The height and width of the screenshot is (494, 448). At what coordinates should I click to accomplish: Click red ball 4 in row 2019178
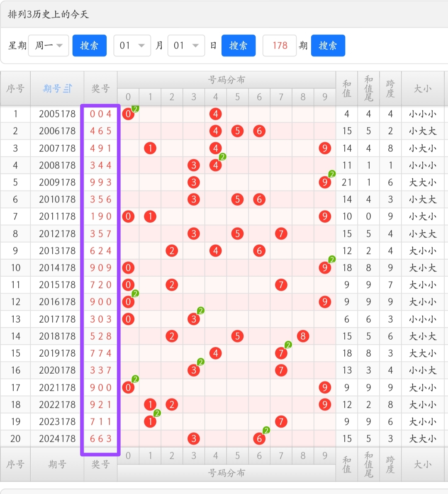pyautogui.click(x=215, y=353)
